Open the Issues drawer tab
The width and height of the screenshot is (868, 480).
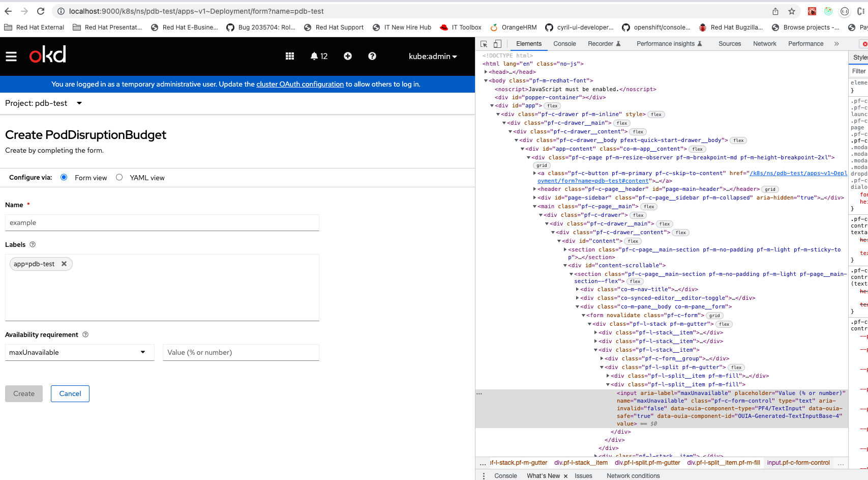point(583,476)
